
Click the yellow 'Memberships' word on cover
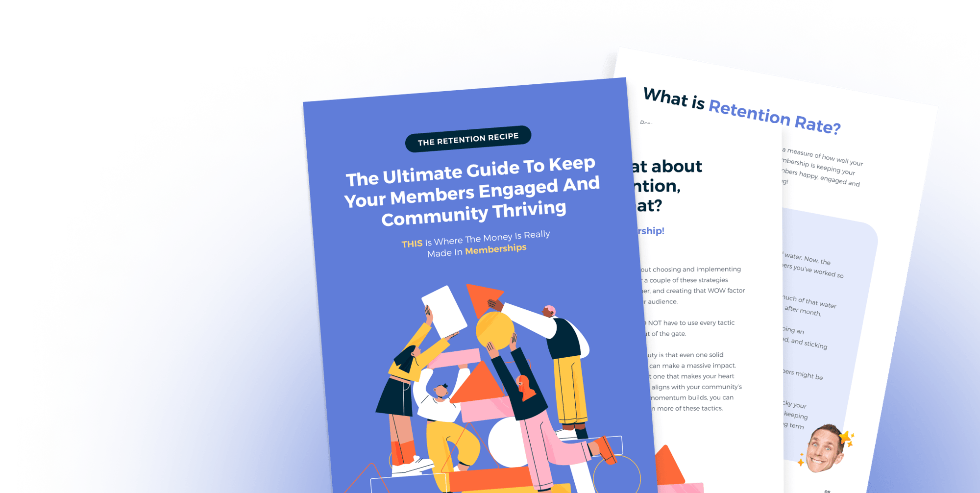point(496,249)
